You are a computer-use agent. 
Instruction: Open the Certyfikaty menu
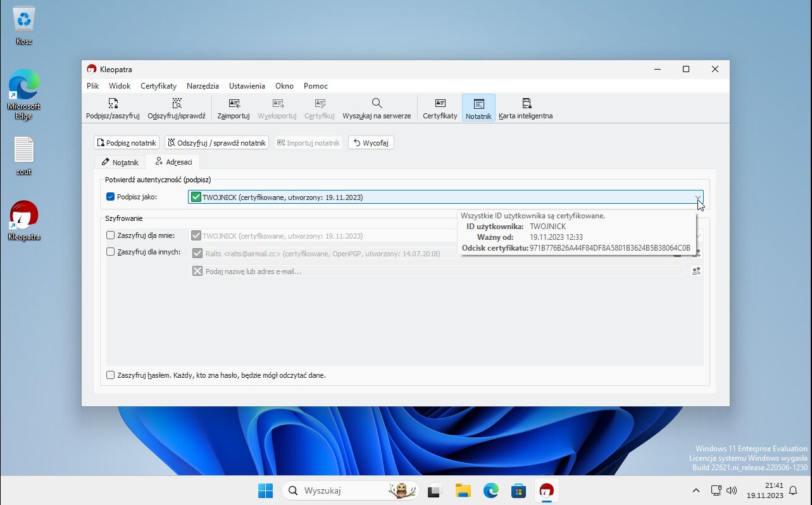158,86
